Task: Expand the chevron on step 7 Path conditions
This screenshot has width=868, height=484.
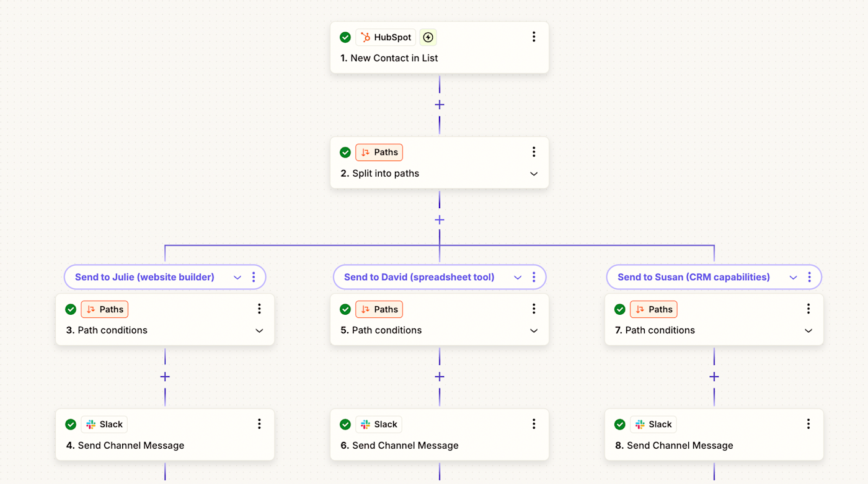Action: point(808,331)
